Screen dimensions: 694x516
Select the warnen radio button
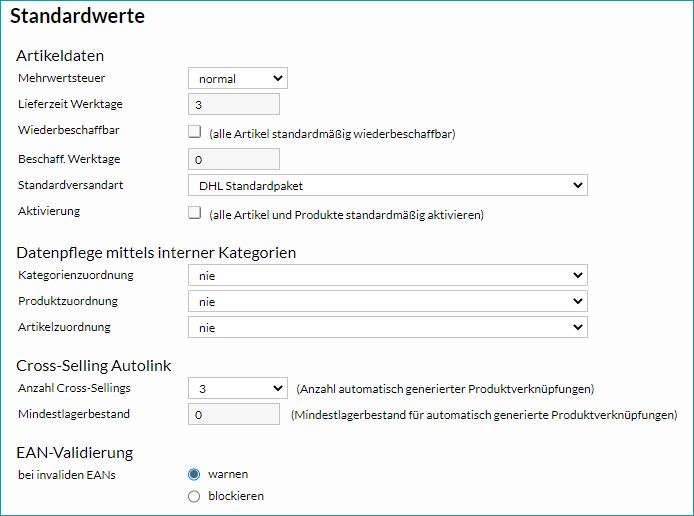pyautogui.click(x=194, y=474)
